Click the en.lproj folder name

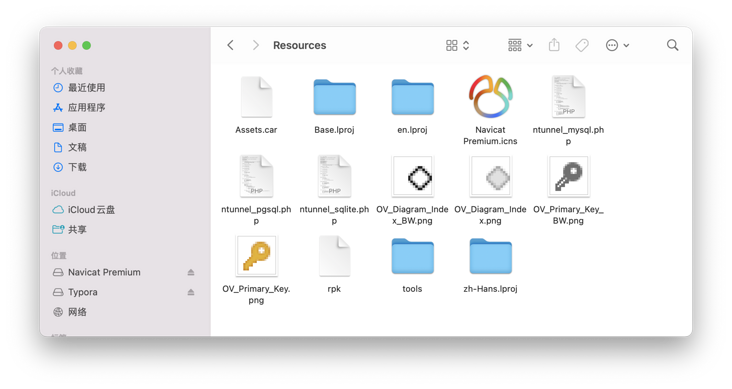click(412, 130)
